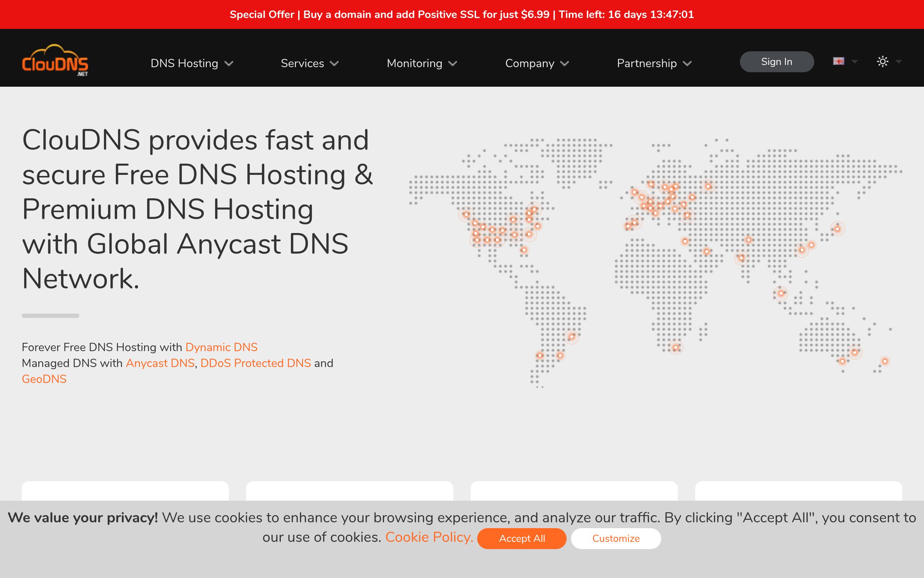Open the Company menu
This screenshot has width=924, height=578.
(x=530, y=63)
